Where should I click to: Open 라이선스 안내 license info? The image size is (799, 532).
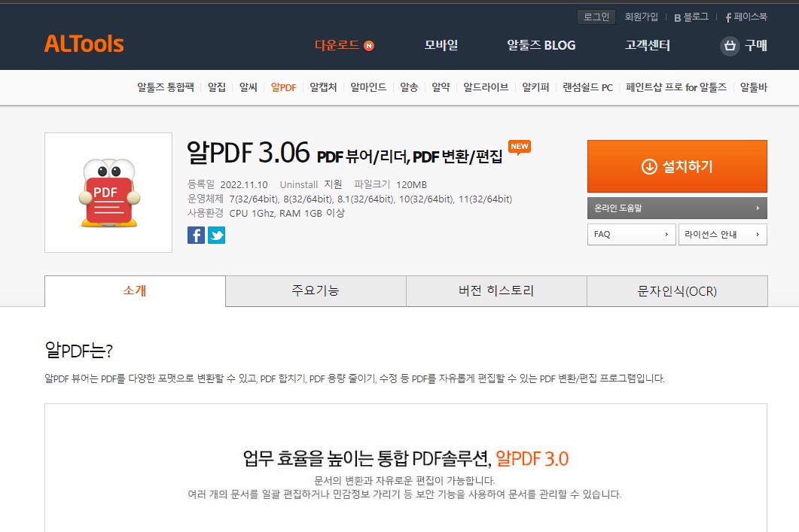click(x=723, y=234)
